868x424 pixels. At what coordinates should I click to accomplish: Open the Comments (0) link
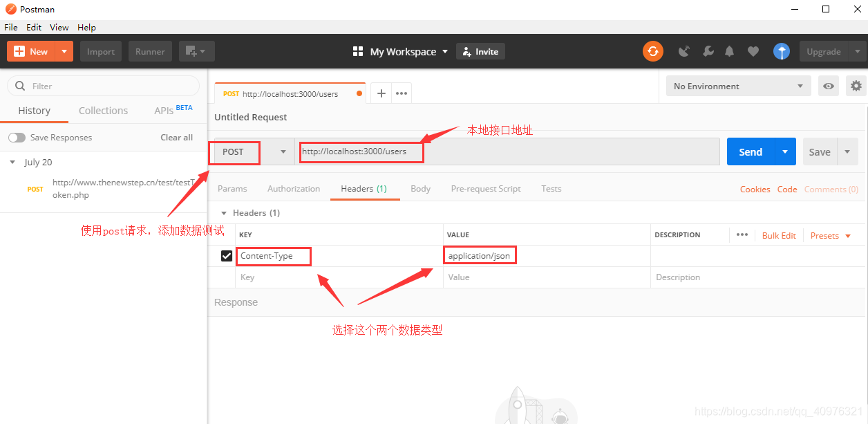click(x=831, y=190)
